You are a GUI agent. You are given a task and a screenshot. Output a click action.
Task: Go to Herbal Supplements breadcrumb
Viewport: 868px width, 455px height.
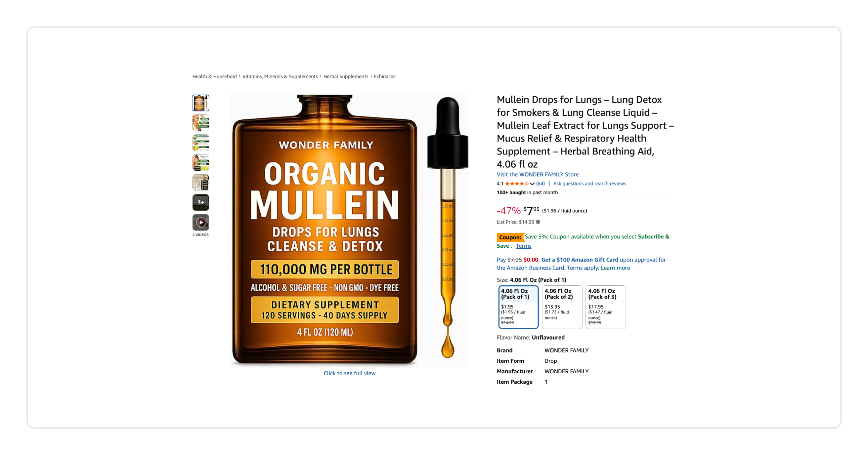click(346, 76)
